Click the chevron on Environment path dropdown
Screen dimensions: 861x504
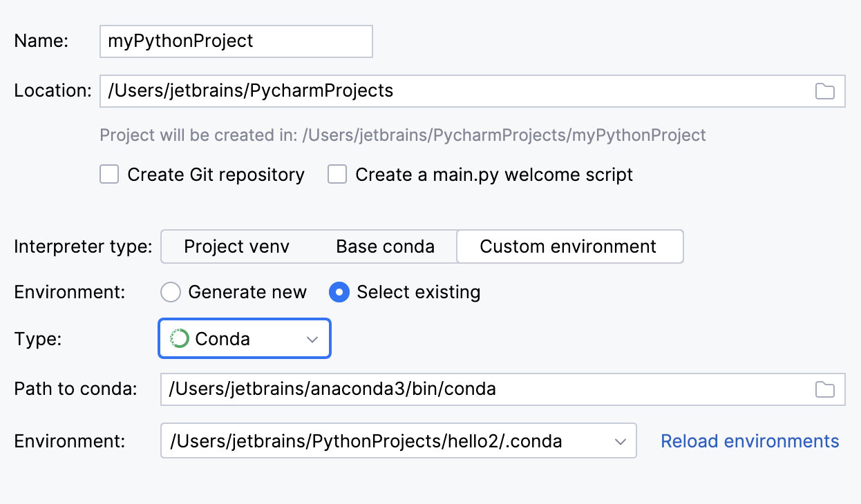[620, 440]
